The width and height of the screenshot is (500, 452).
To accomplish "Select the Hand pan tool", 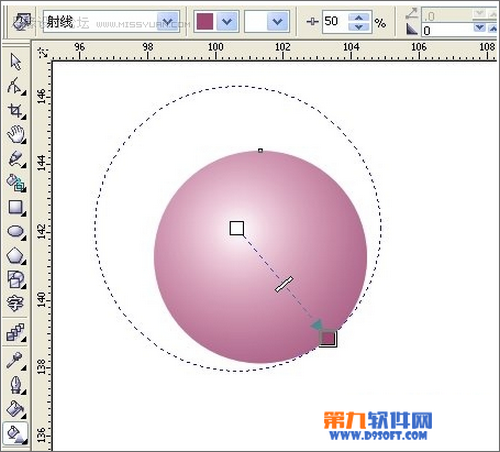I will tap(16, 134).
